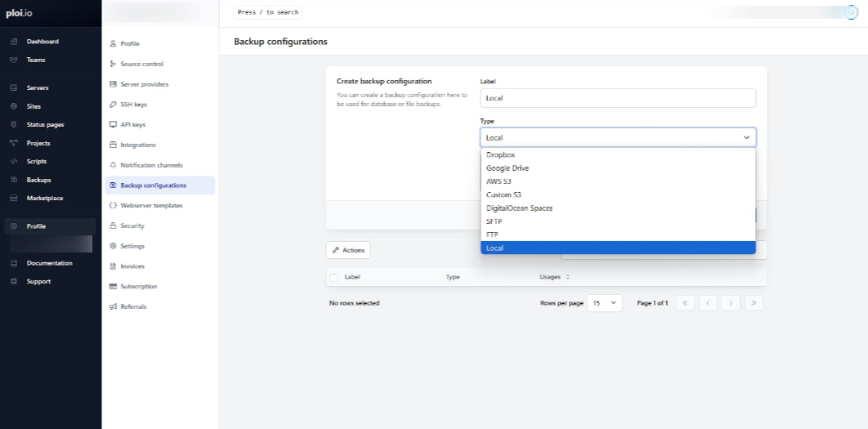Open the Type dropdown field

coord(618,137)
